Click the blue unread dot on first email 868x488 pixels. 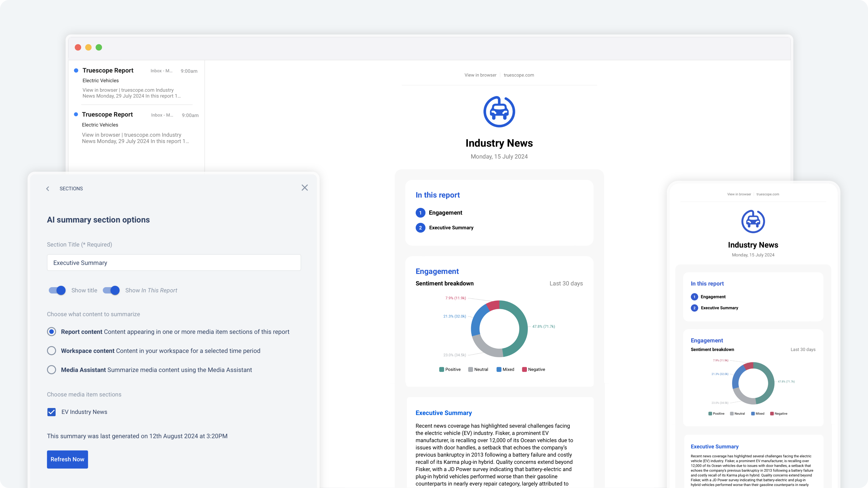coord(76,70)
